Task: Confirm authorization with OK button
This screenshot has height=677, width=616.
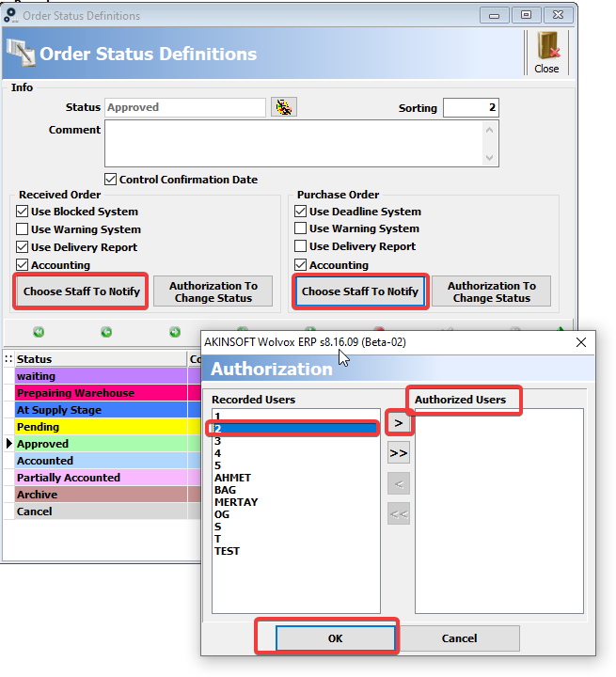Action: pos(335,638)
